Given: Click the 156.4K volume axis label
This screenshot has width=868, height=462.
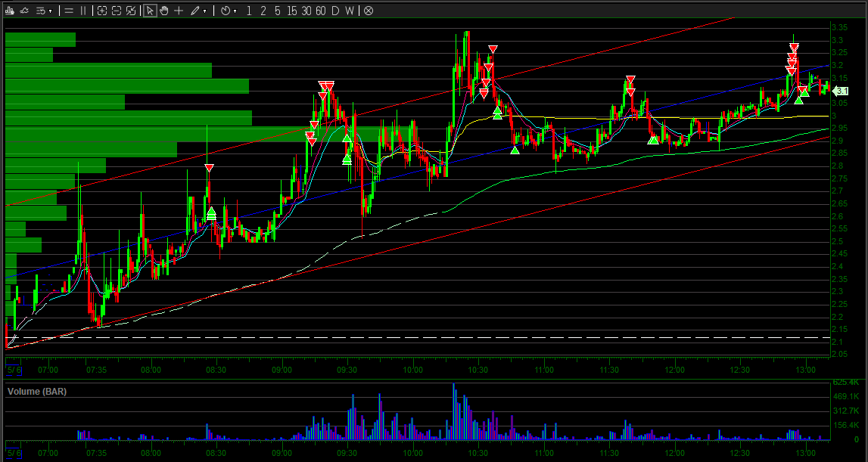Looking at the screenshot, I should pos(847,425).
